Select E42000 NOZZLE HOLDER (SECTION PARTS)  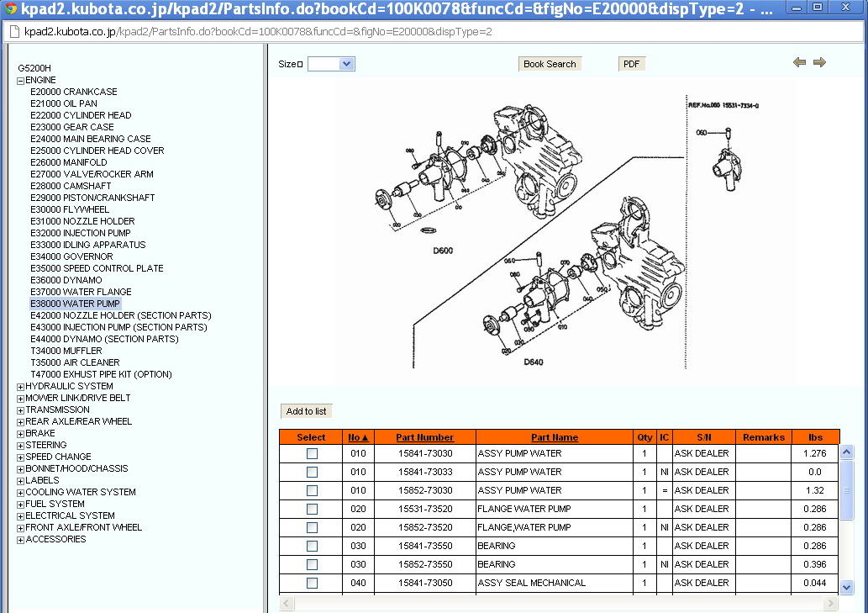tap(121, 315)
